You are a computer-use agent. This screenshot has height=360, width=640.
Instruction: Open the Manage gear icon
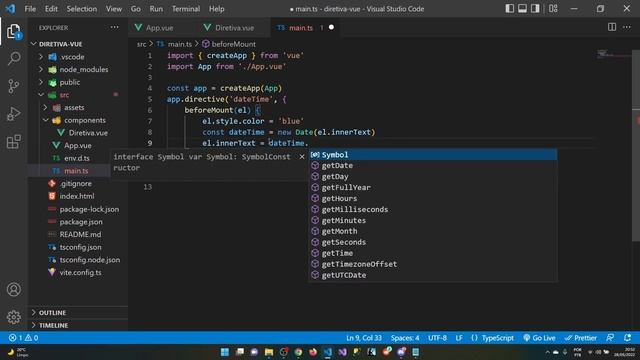tap(13, 317)
